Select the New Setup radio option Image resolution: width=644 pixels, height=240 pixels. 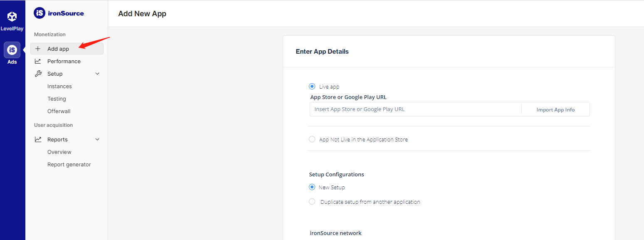[x=312, y=187]
